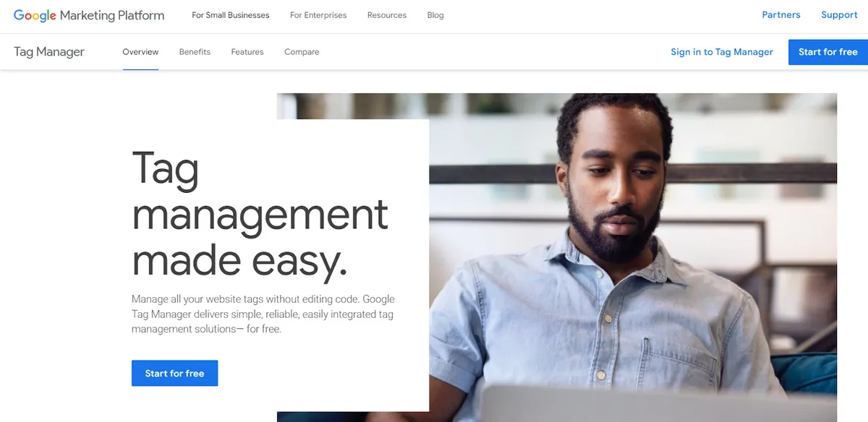Click Sign in to Tag Manager
The image size is (868, 422).
tap(722, 52)
